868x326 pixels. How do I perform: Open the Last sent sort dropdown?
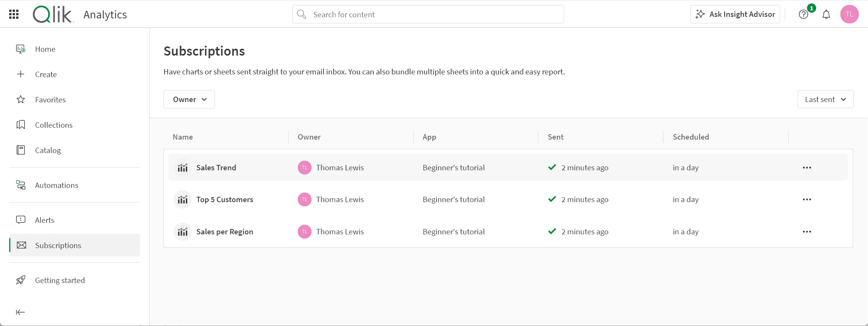825,99
